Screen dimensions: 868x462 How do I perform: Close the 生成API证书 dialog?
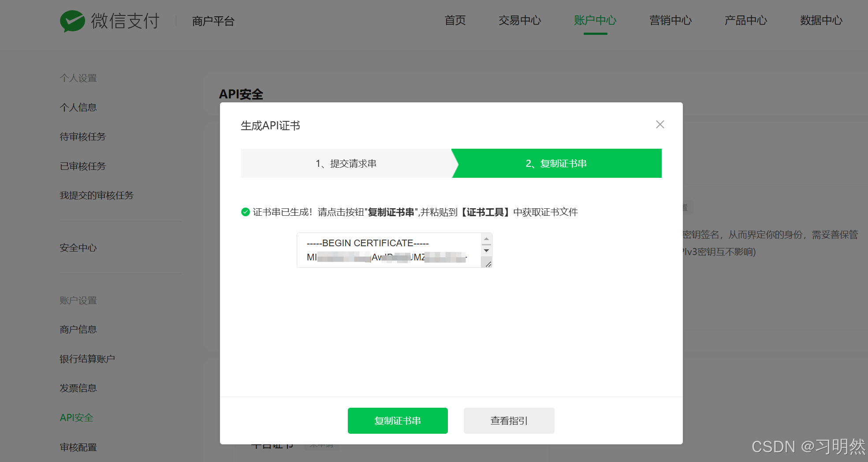(x=660, y=124)
